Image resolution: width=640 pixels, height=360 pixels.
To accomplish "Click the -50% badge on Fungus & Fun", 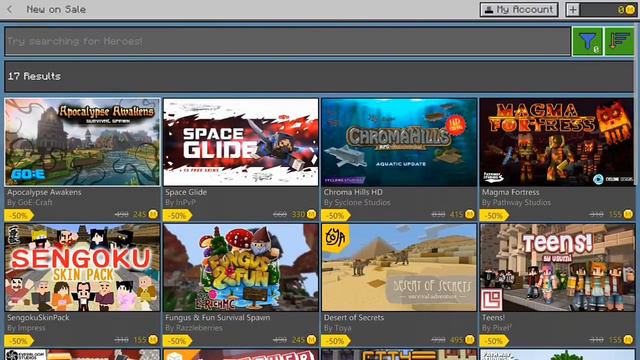I will (177, 340).
